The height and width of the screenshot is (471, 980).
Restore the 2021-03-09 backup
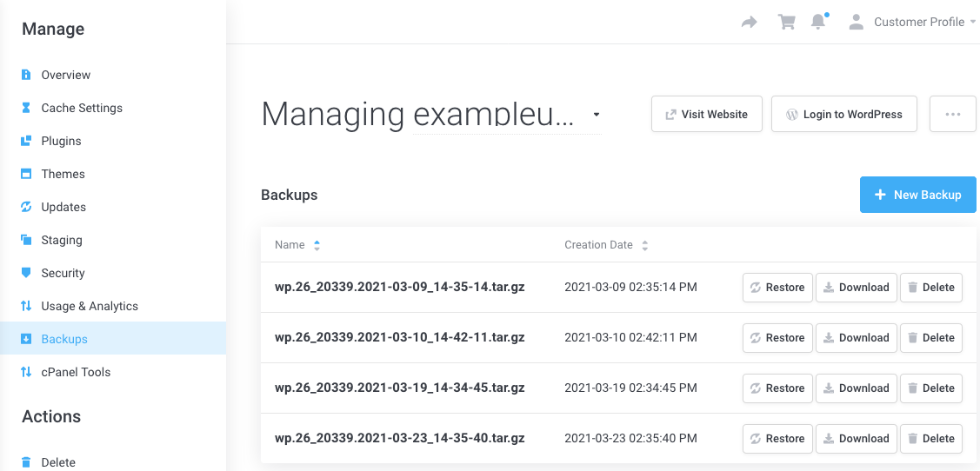777,288
